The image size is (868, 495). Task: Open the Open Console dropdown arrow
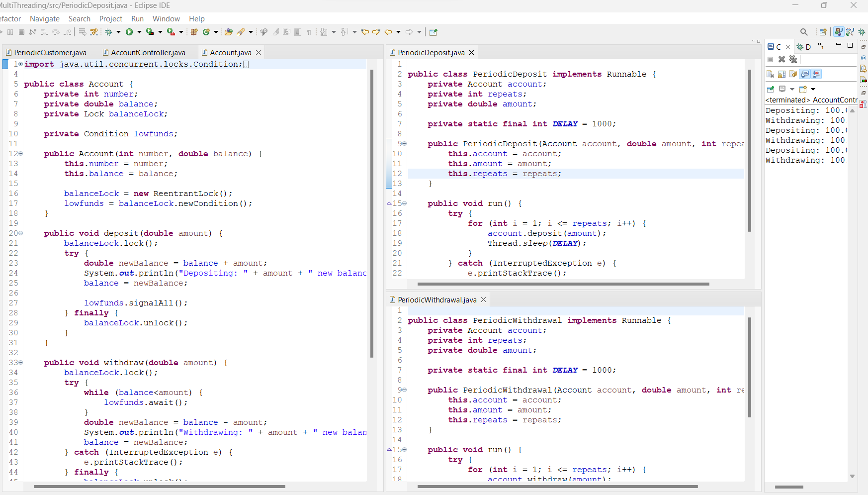click(x=813, y=89)
